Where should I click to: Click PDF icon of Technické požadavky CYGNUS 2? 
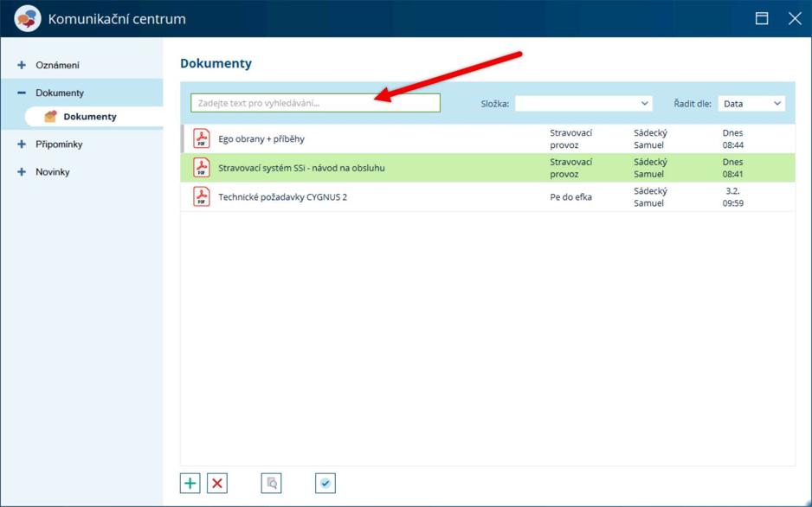pyautogui.click(x=202, y=196)
